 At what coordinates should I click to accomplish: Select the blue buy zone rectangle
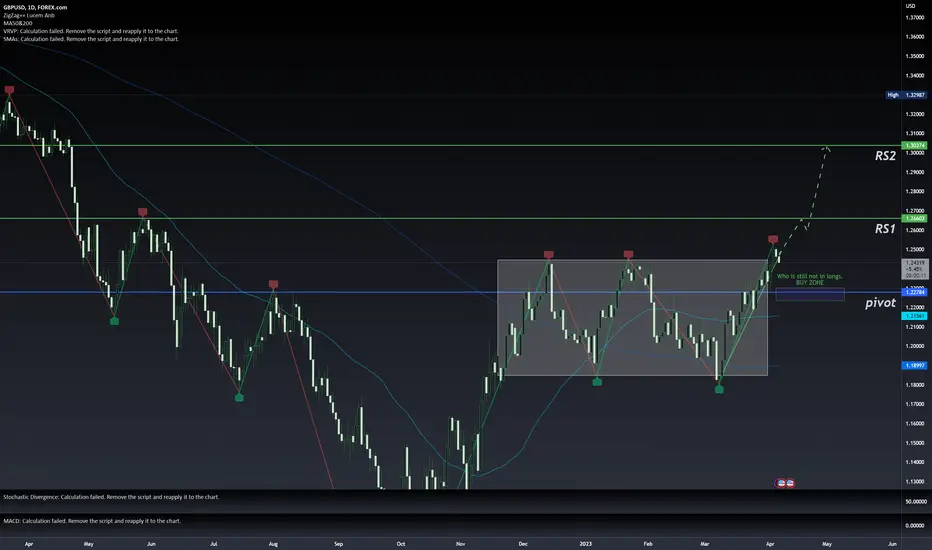click(810, 294)
